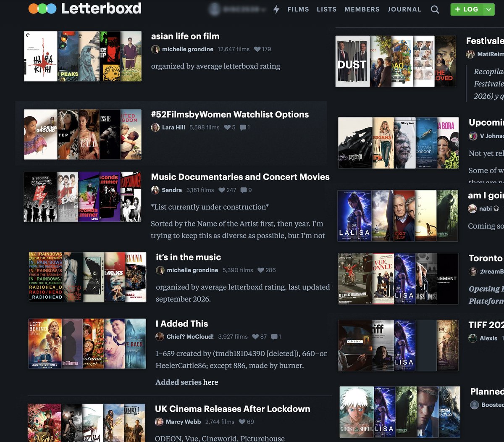Open the asian life on film list
Viewport: 504px width, 442px height.
point(185,36)
